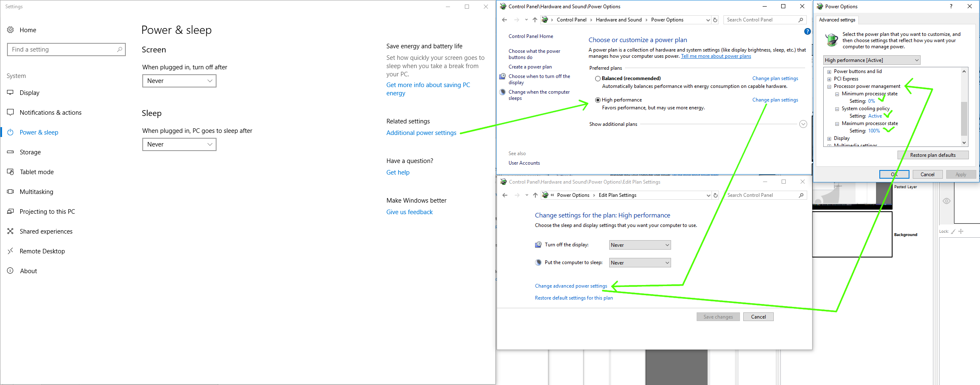Click Change plan settings for Balanced plan
Viewport: 980px width, 385px height.
pyautogui.click(x=775, y=78)
